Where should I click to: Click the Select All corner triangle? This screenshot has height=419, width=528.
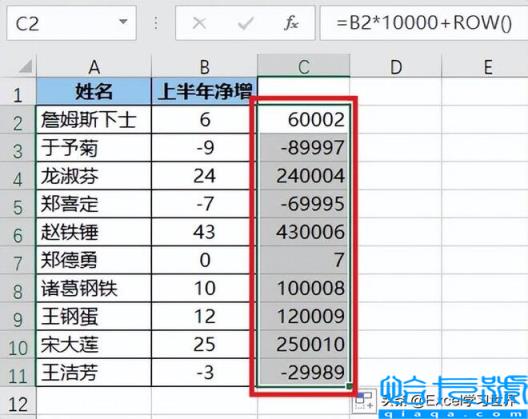(x=26, y=66)
